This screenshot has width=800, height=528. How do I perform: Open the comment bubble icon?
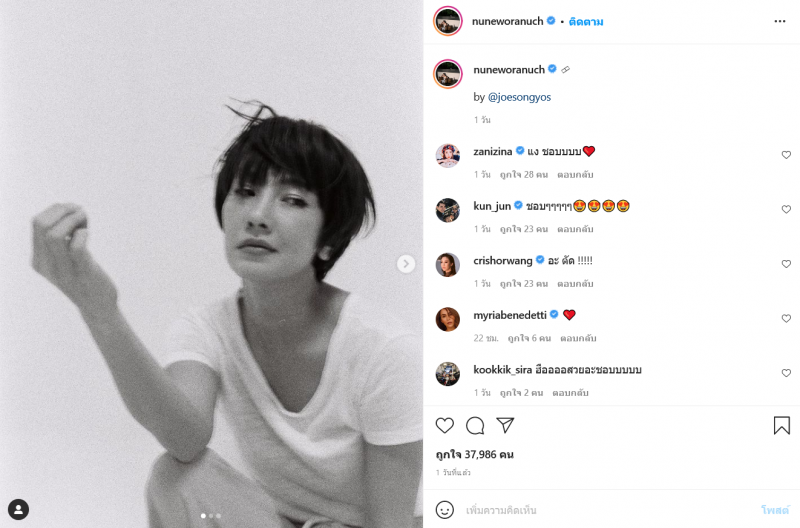(475, 425)
